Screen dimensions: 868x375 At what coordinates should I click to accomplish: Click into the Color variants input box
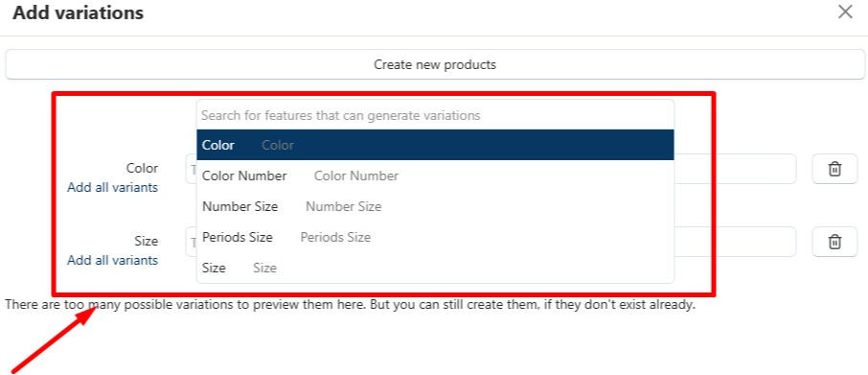pyautogui.click(x=735, y=169)
